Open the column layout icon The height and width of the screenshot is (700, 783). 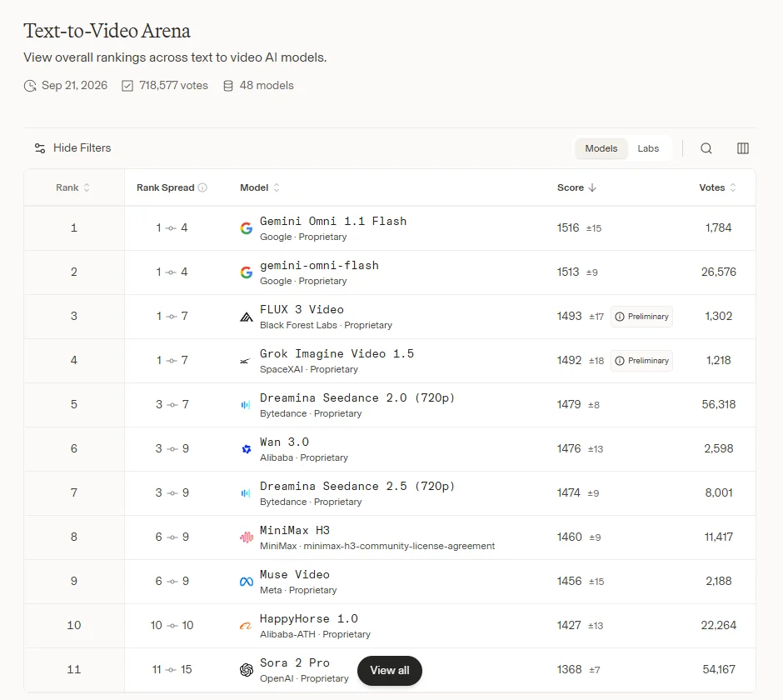[x=742, y=148]
